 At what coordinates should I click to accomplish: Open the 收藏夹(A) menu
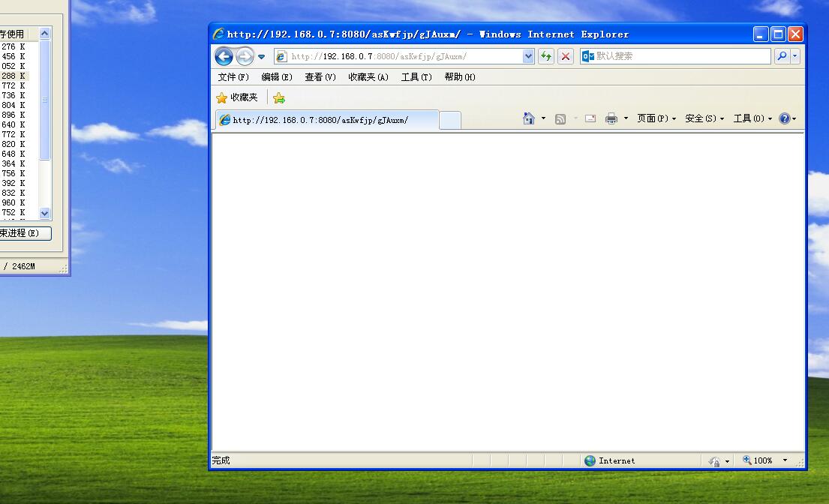(368, 77)
